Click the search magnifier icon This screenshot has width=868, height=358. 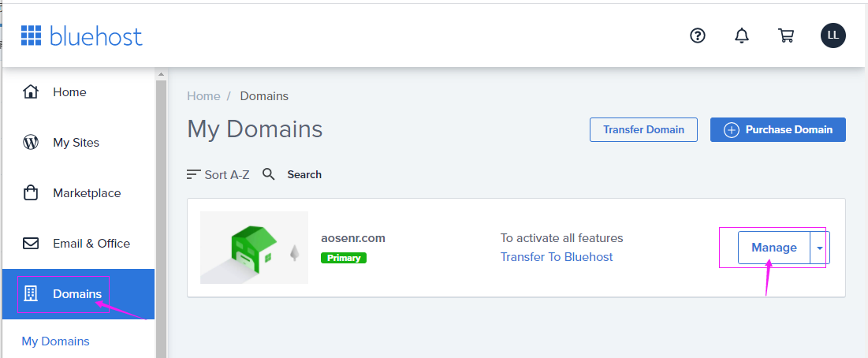pos(269,174)
